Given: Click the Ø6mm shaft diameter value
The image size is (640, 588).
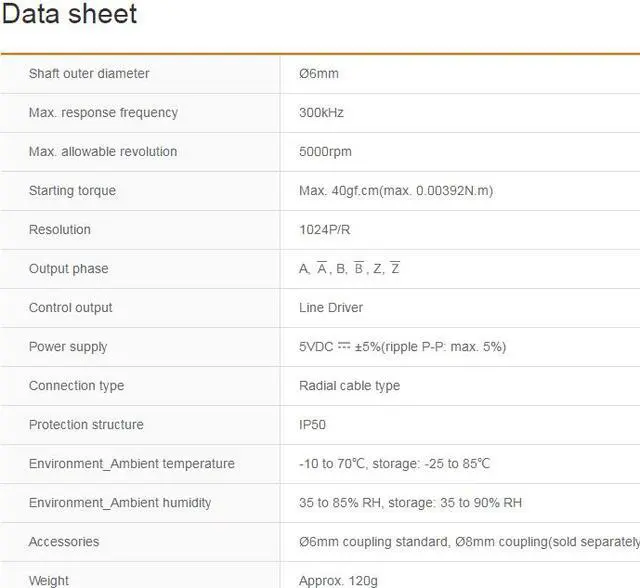Looking at the screenshot, I should [x=319, y=73].
